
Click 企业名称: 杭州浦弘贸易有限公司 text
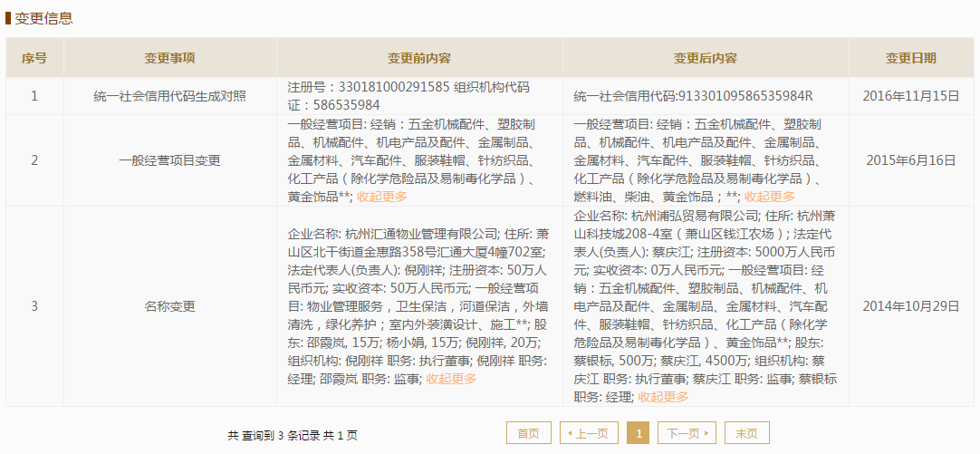(666, 217)
